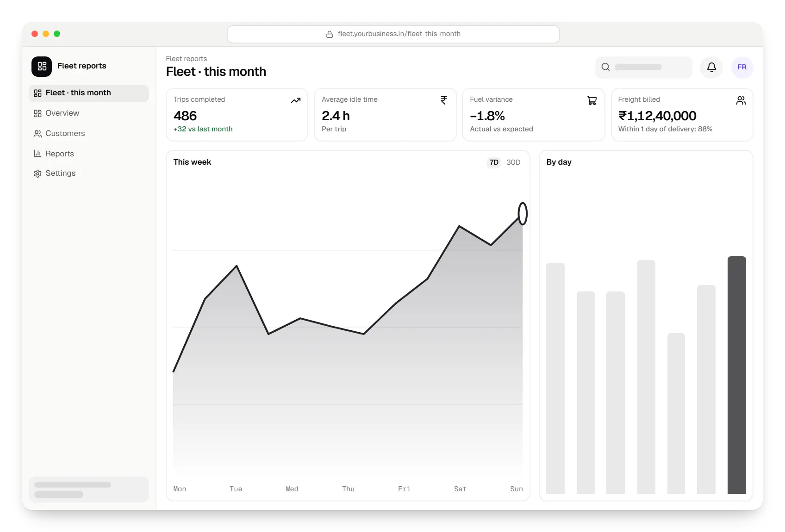785x532 pixels.
Task: Switch the chart to 30D range
Action: [513, 162]
